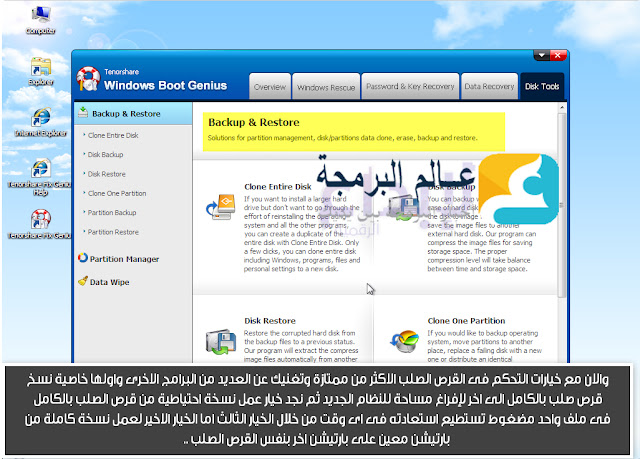Screen dimensions: 640x459
Task: Open the Computer desktop icon
Action: coord(41,19)
